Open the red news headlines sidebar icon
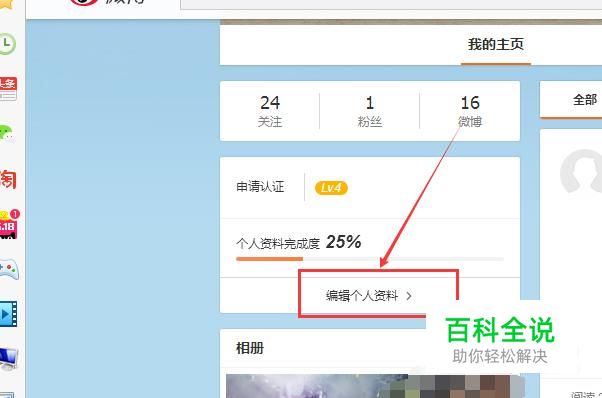Image resolution: width=602 pixels, height=398 pixels. pos(8,88)
